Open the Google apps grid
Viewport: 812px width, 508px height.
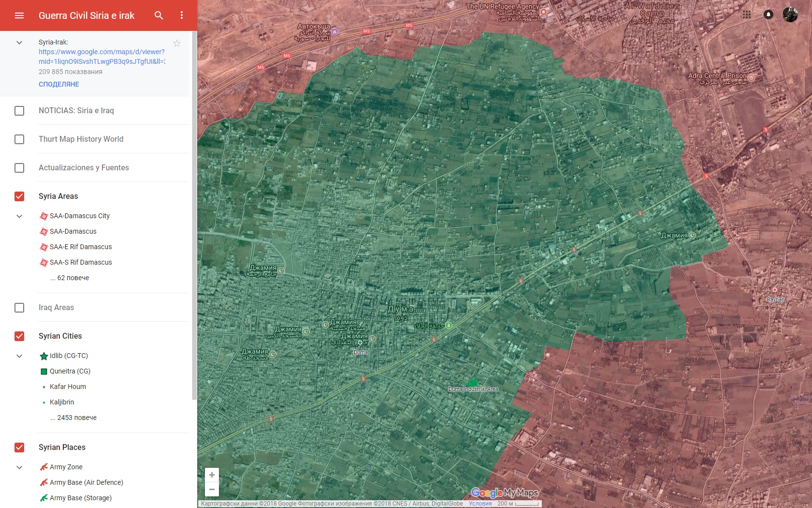747,15
